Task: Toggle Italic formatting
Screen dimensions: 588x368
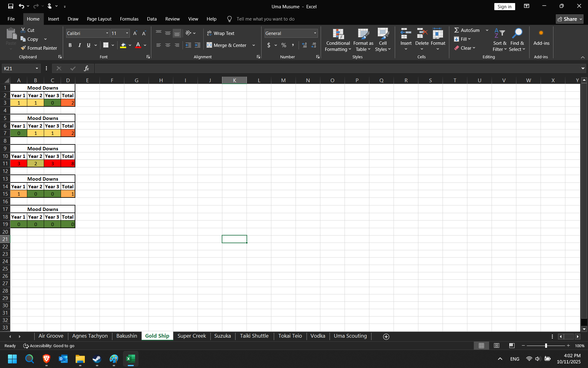Action: click(80, 45)
